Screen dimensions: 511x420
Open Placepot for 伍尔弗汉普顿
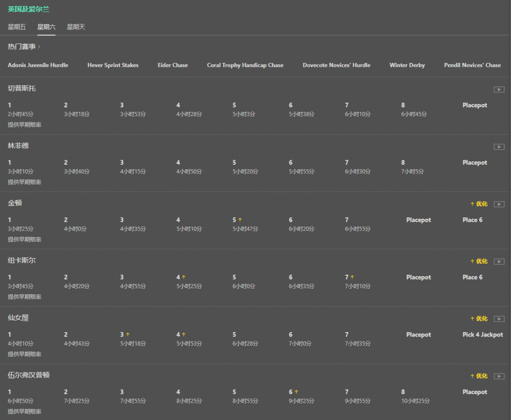click(x=475, y=393)
